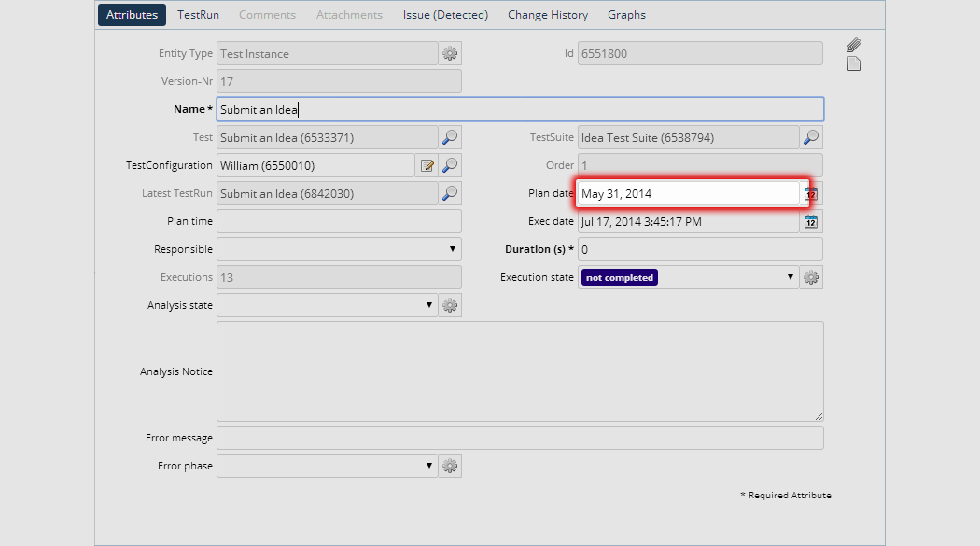Screen dimensions: 980x546
Task: Edit TestConfiguration with the pencil note icon
Action: pyautogui.click(x=427, y=165)
